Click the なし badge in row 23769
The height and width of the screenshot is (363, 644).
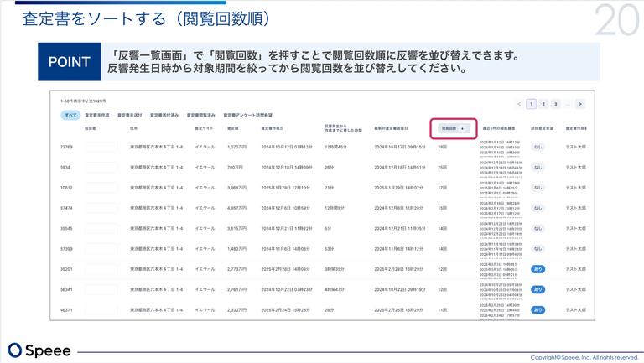(x=537, y=146)
